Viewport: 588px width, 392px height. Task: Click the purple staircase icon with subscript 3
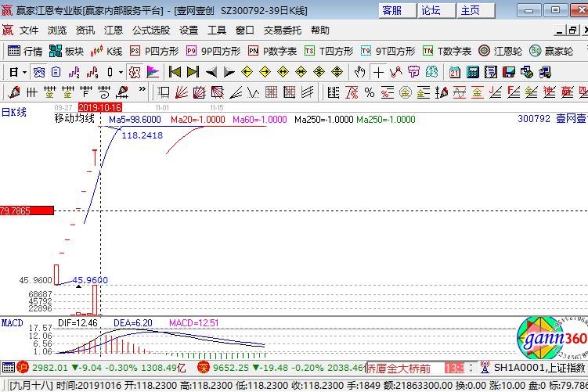click(74, 72)
